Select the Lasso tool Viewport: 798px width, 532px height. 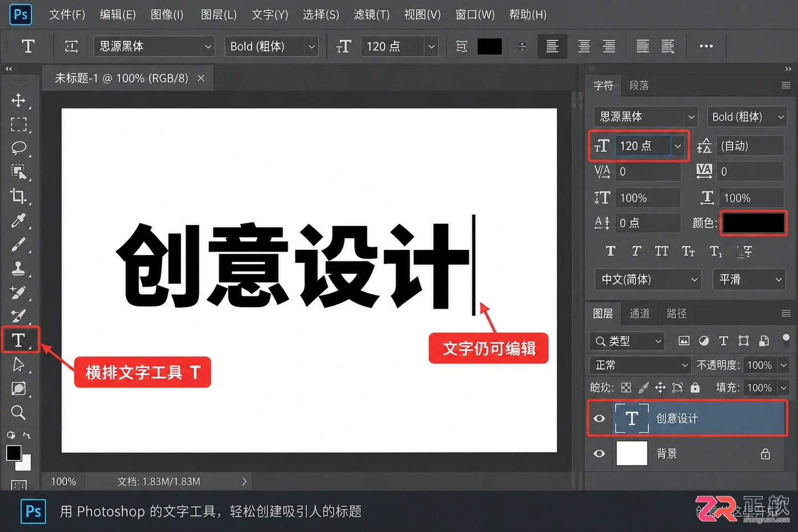click(18, 148)
